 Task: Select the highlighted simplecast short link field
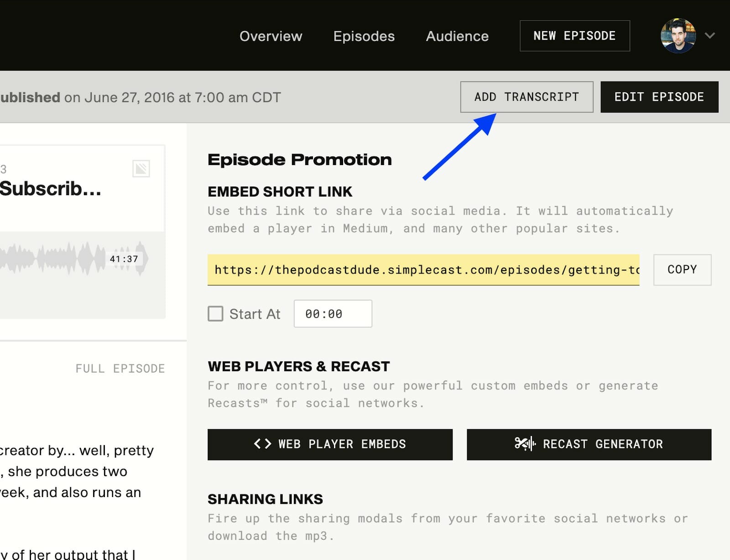pos(423,270)
